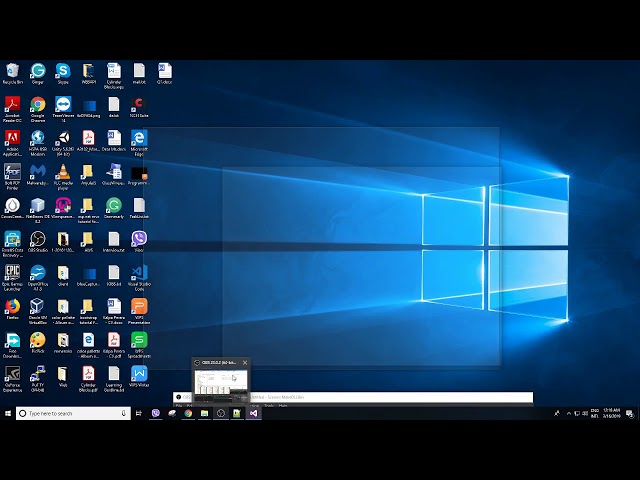The height and width of the screenshot is (480, 640).
Task: Open the Windows Start menu
Action: pyautogui.click(x=8, y=413)
